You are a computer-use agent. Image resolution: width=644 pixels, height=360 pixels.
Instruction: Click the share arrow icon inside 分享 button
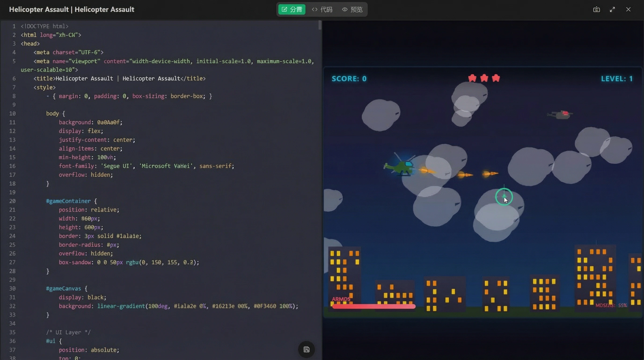click(x=284, y=10)
